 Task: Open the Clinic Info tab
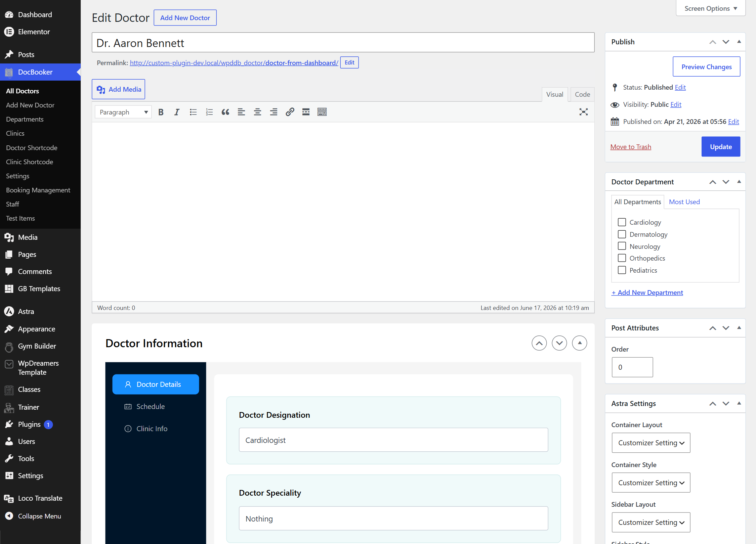(156, 428)
